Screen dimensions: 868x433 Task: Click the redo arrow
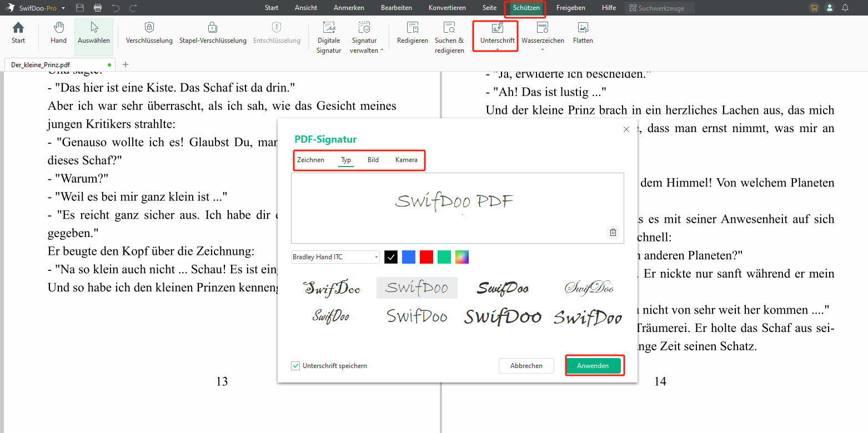click(x=133, y=8)
